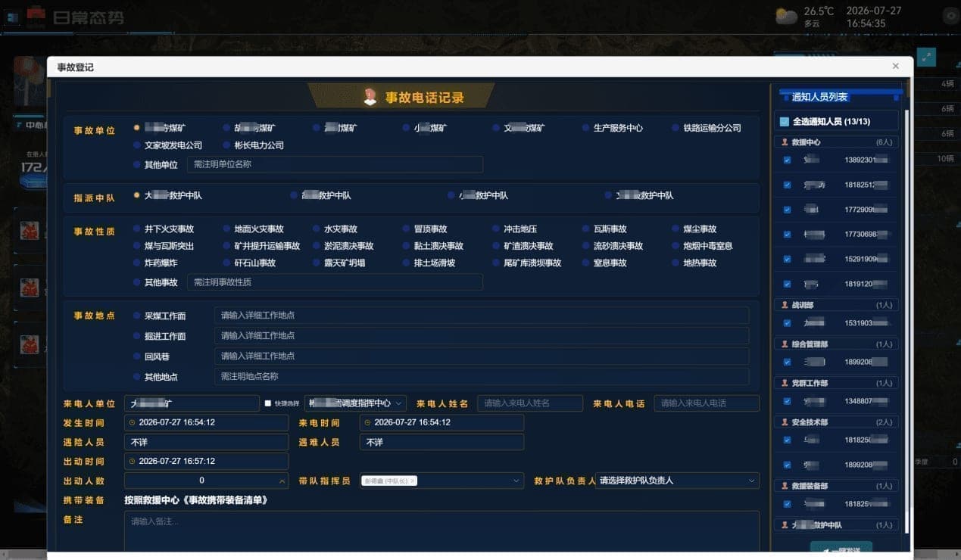Select 井下火灾事故 accident type

(x=164, y=229)
